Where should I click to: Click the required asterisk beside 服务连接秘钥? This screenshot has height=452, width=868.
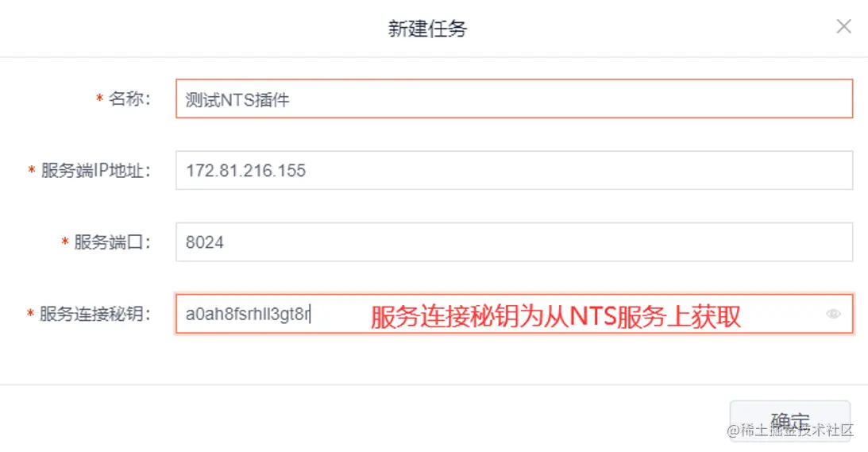click(30, 314)
